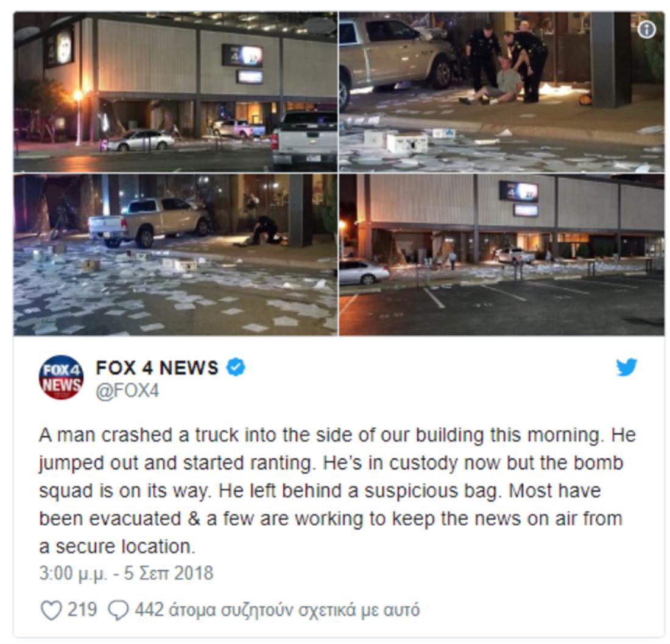Click the Twitter bird logo
This screenshot has height=644, width=670.
click(x=626, y=367)
